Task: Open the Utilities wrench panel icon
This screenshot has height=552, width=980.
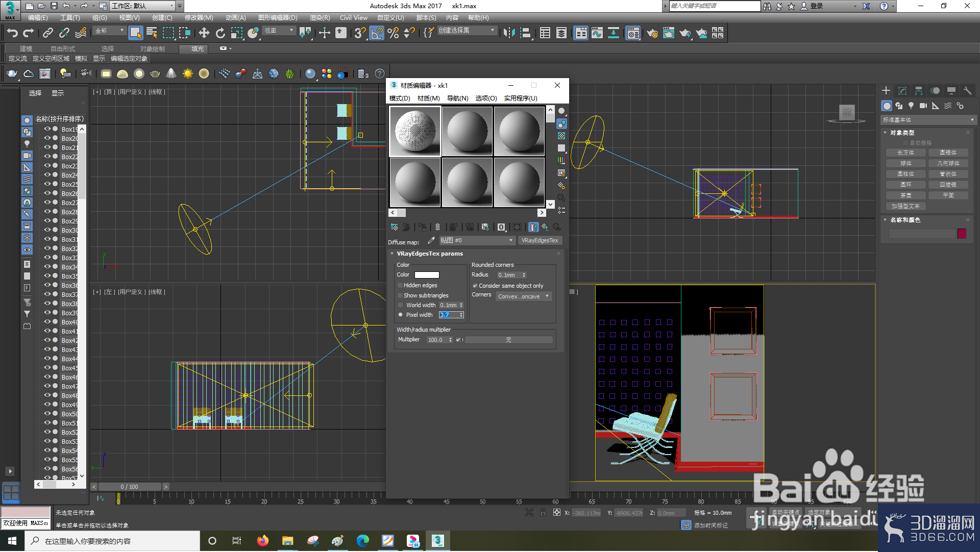Action: click(967, 91)
